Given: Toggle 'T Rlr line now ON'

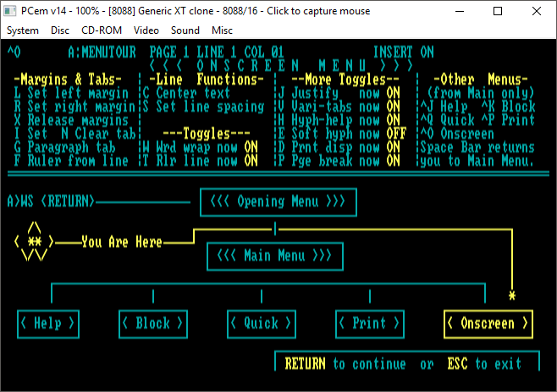Looking at the screenshot, I should click(200, 161).
